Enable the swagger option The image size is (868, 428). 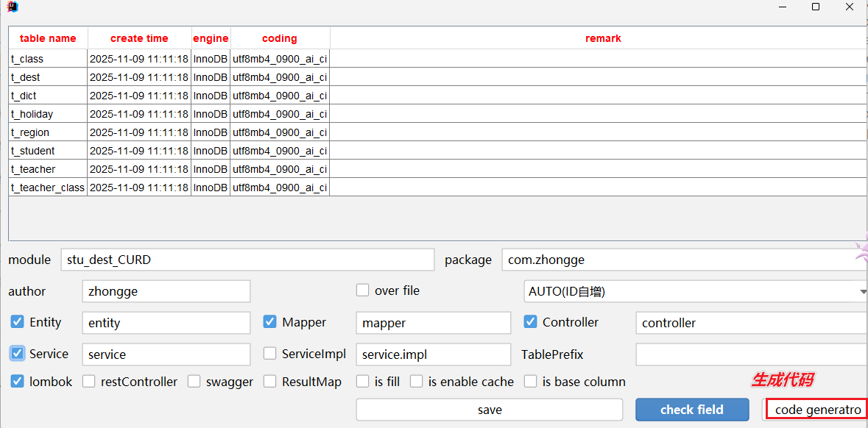(x=194, y=382)
